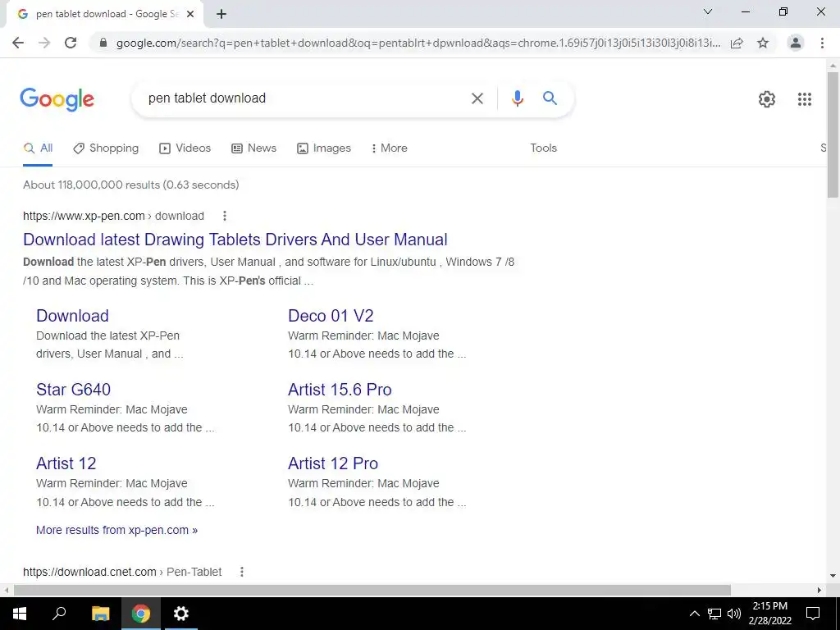Reload the current page

tap(71, 43)
